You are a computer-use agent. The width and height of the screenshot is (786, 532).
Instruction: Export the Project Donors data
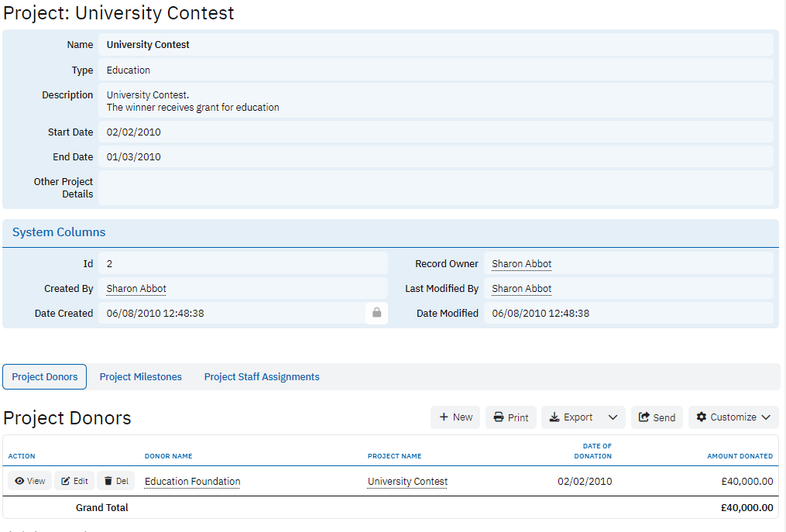(x=571, y=417)
